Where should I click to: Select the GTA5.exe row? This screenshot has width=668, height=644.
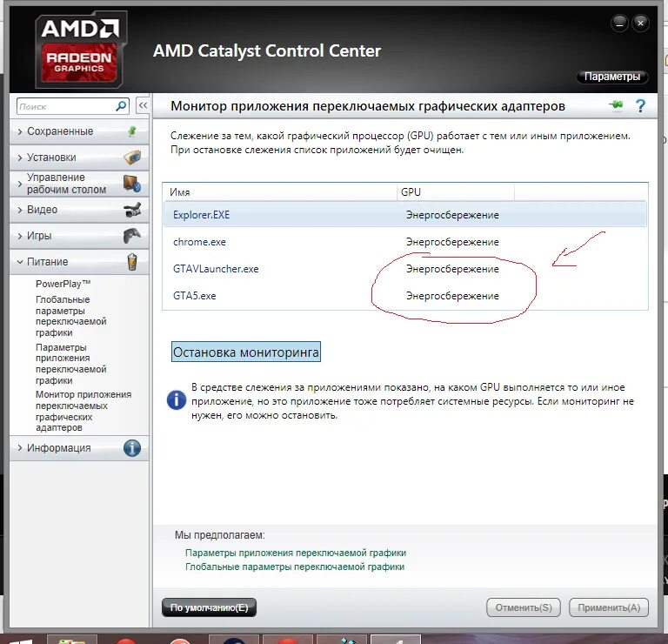(405, 295)
